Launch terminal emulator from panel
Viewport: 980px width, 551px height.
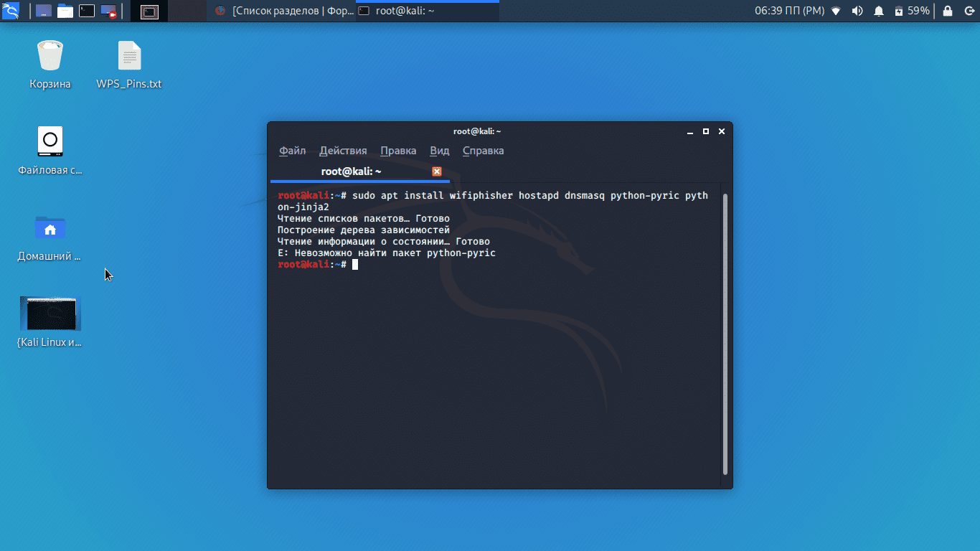click(87, 11)
